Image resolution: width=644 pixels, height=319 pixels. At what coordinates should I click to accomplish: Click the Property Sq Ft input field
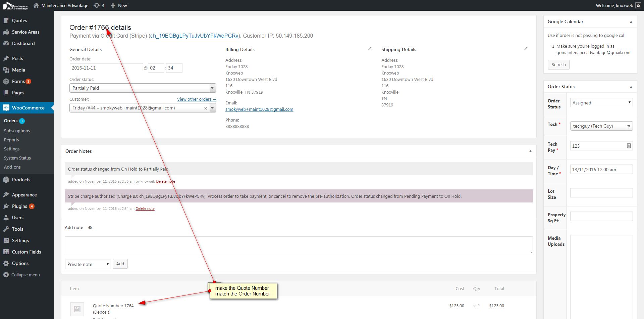pos(601,216)
